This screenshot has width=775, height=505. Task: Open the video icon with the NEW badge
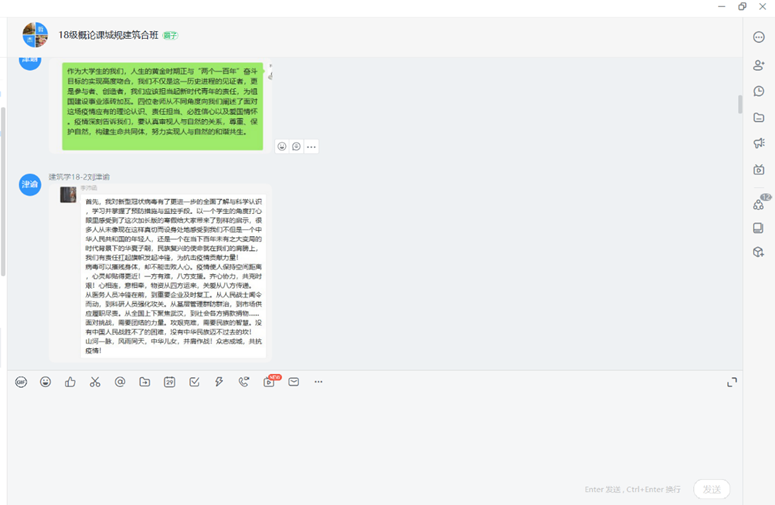[270, 381]
